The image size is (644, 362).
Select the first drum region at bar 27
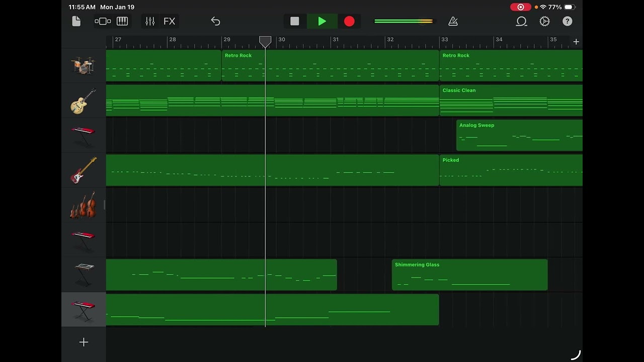point(164,65)
